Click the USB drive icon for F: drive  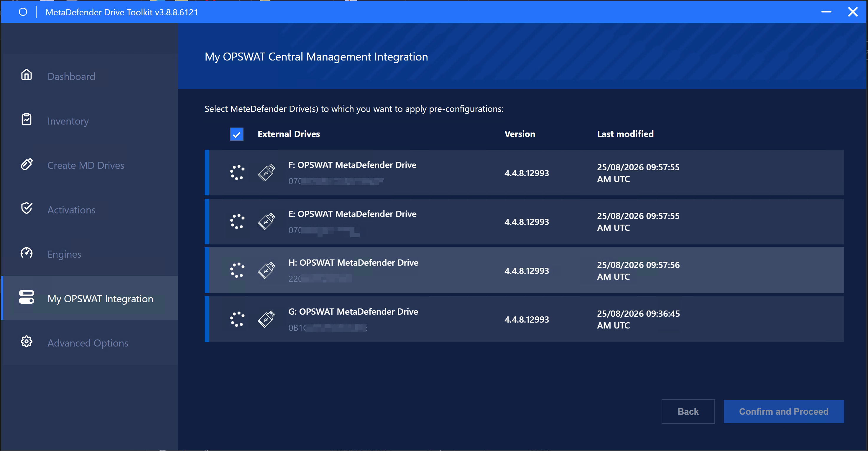(267, 173)
